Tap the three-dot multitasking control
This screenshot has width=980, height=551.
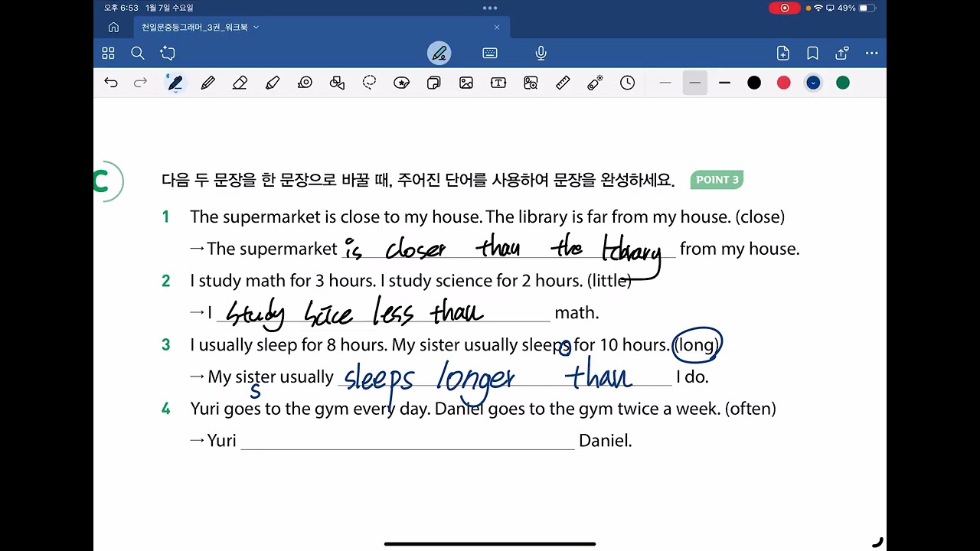pos(490,8)
